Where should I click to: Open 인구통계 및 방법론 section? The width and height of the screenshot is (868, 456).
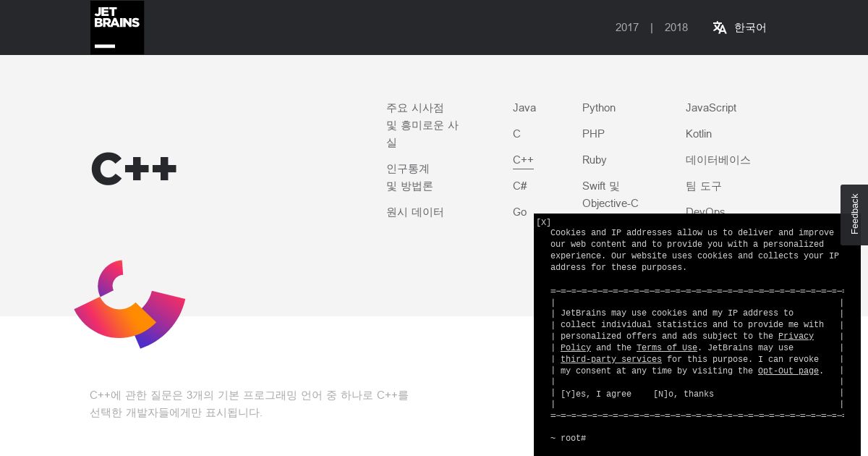409,177
